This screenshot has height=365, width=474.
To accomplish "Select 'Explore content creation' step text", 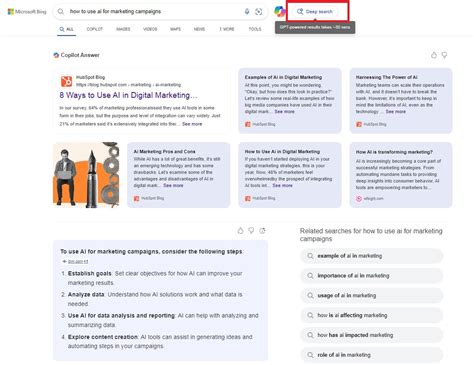I will [103, 337].
